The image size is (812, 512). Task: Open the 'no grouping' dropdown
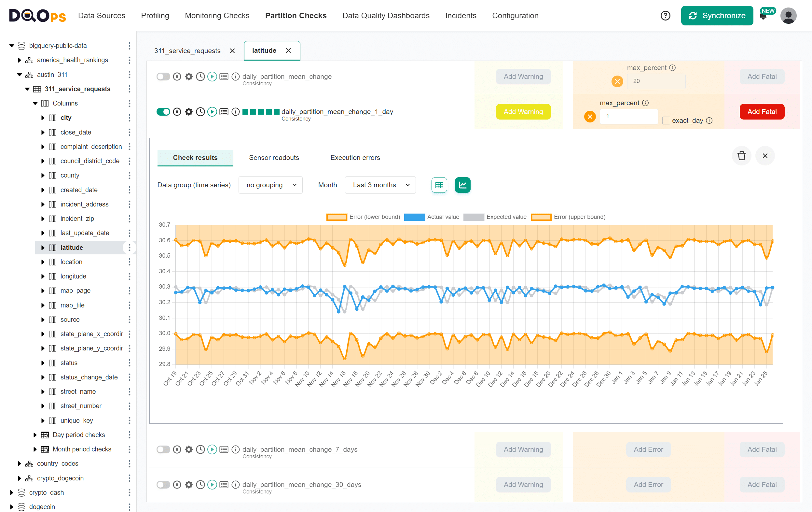click(270, 185)
